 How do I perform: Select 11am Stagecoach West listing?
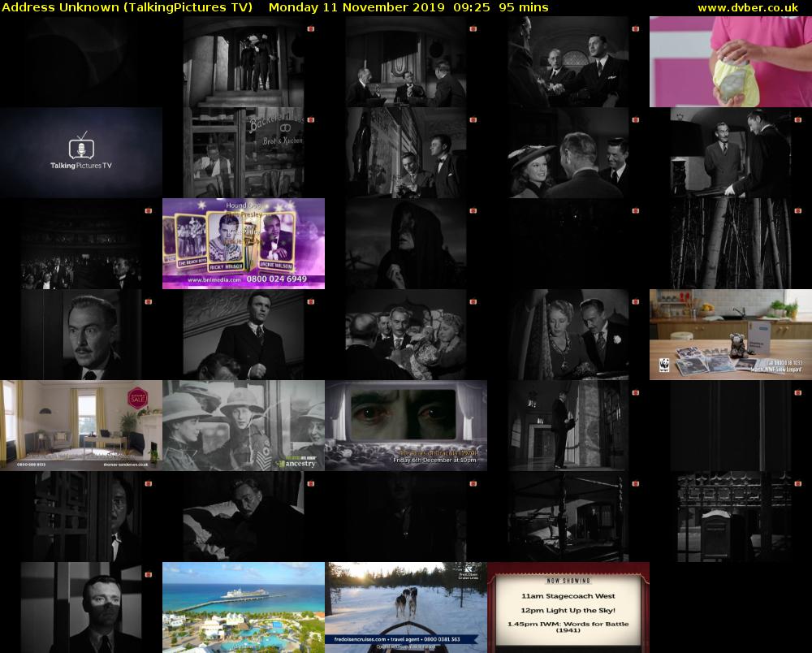pyautogui.click(x=568, y=596)
